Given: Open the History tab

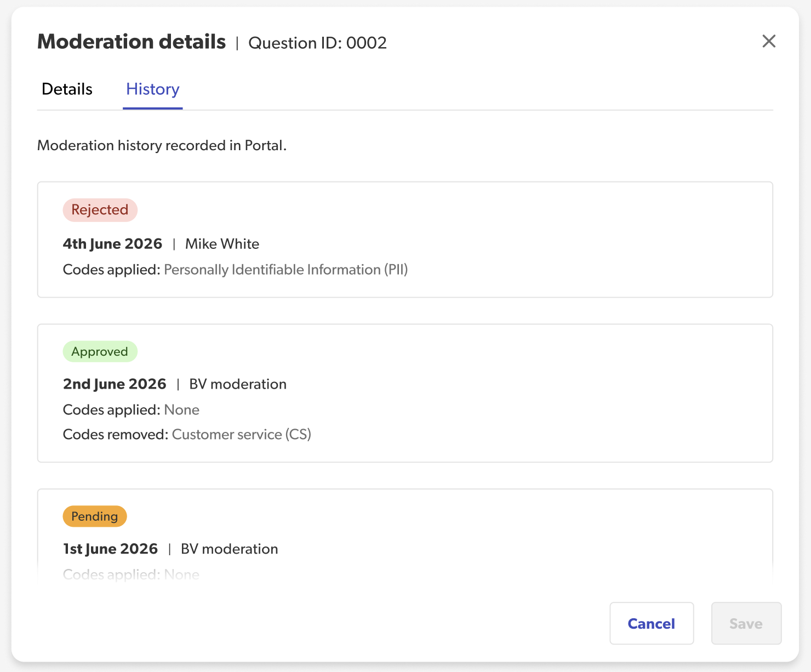Looking at the screenshot, I should [x=153, y=89].
